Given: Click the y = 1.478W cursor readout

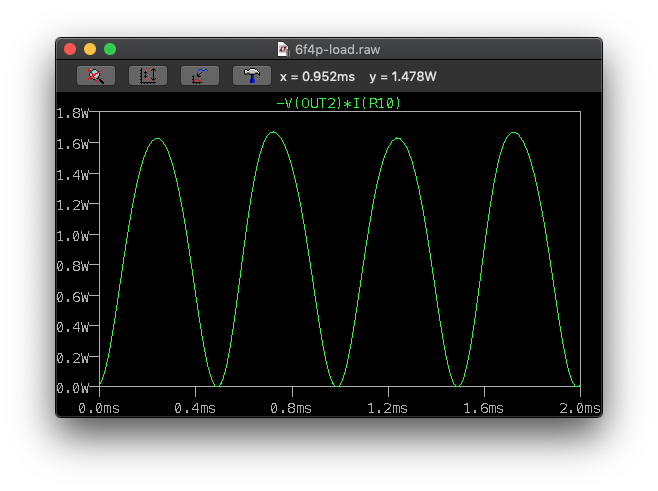Looking at the screenshot, I should click(403, 76).
